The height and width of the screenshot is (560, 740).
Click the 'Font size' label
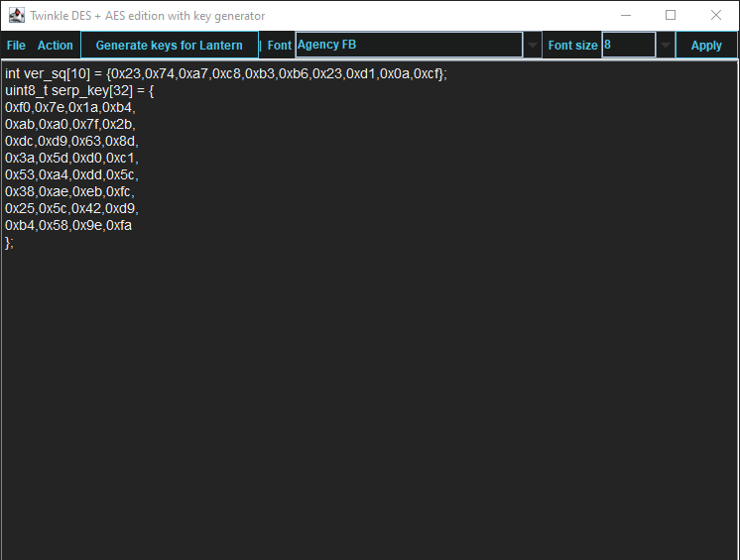pyautogui.click(x=572, y=46)
